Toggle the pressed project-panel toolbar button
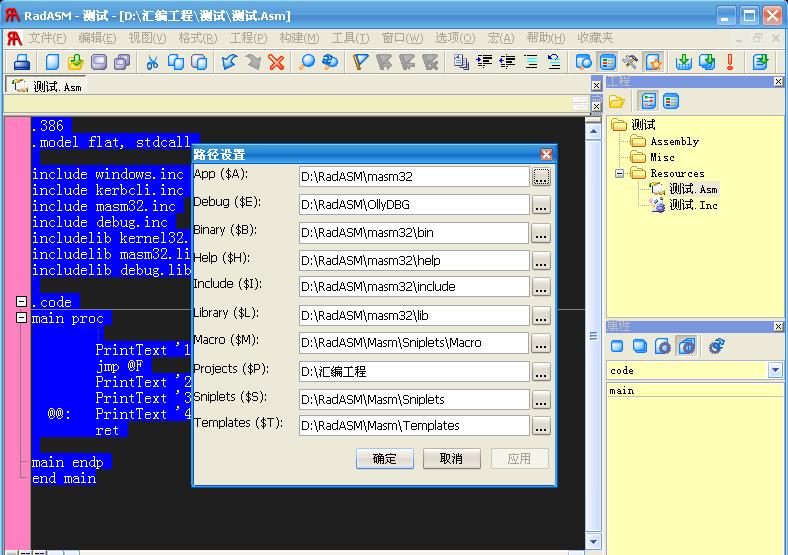The image size is (788, 555). point(608,62)
